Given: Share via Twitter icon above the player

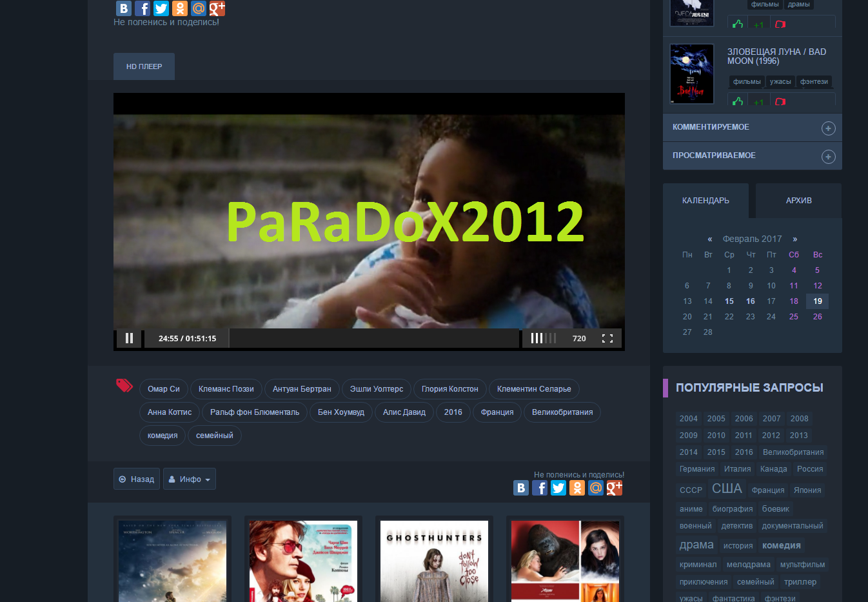Looking at the screenshot, I should tap(161, 8).
